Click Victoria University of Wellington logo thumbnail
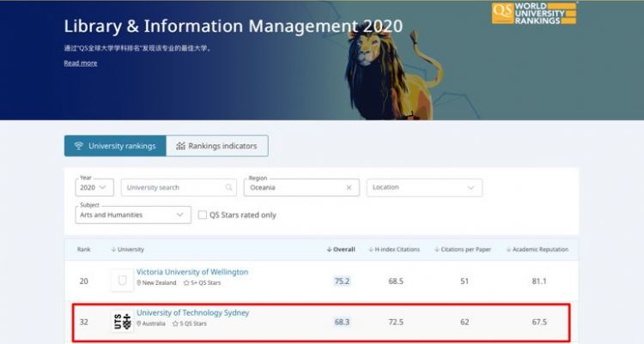 pos(122,281)
